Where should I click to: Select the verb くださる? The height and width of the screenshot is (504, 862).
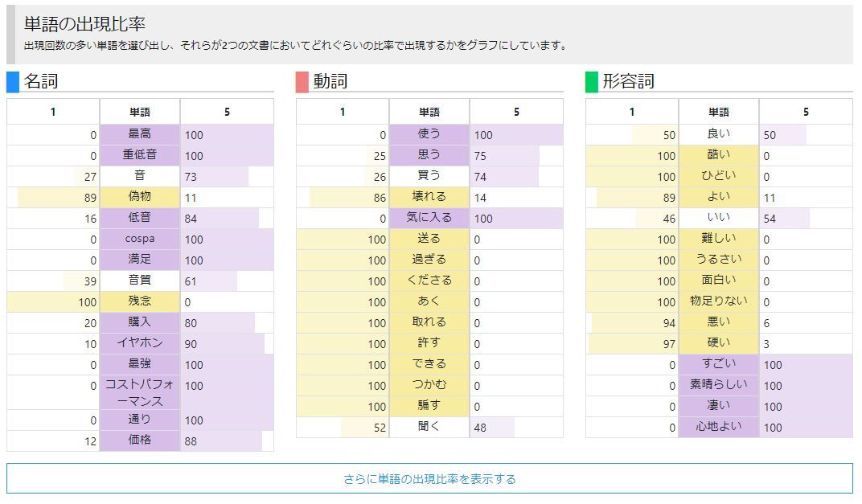coord(429,281)
